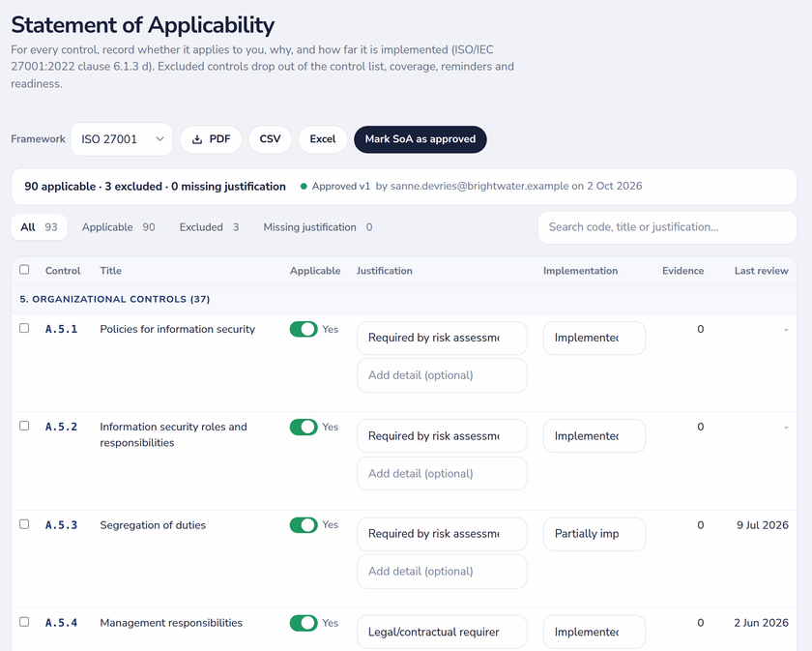Open control code A.5.2
The image size is (812, 651).
pyautogui.click(x=61, y=428)
